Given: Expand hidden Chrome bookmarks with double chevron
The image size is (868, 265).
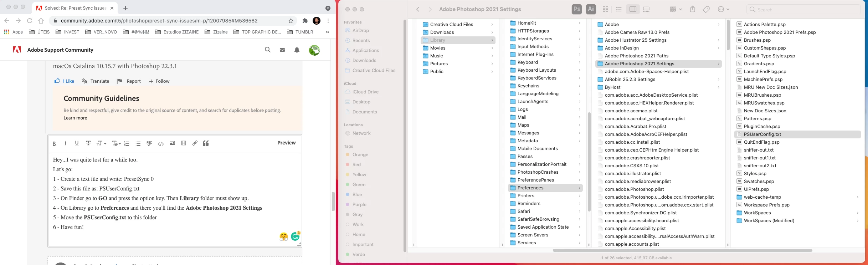Looking at the screenshot, I should [x=327, y=32].
